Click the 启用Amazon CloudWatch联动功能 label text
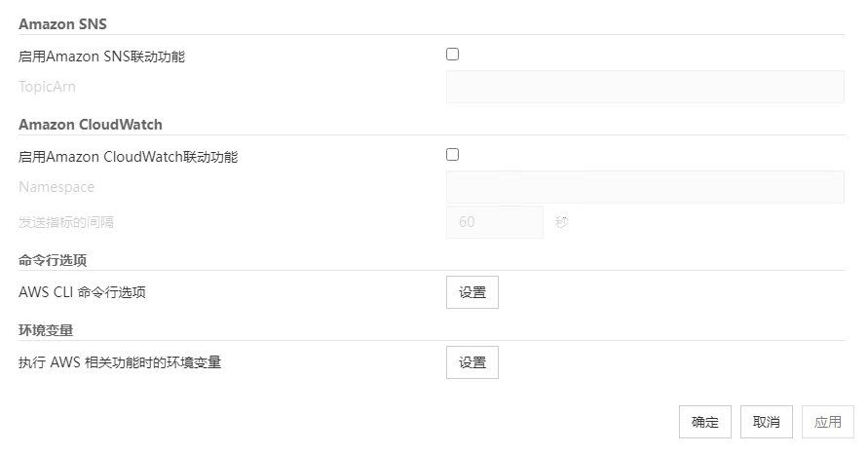 click(128, 157)
